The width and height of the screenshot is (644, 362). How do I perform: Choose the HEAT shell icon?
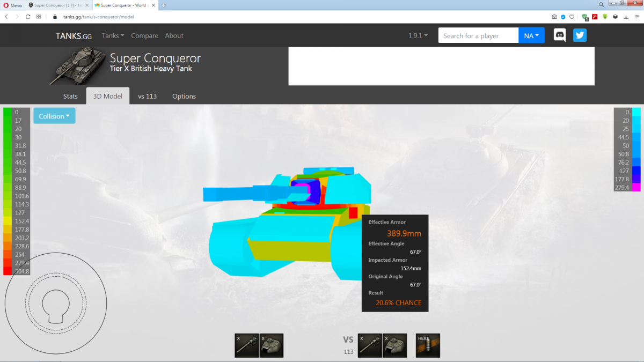click(428, 345)
